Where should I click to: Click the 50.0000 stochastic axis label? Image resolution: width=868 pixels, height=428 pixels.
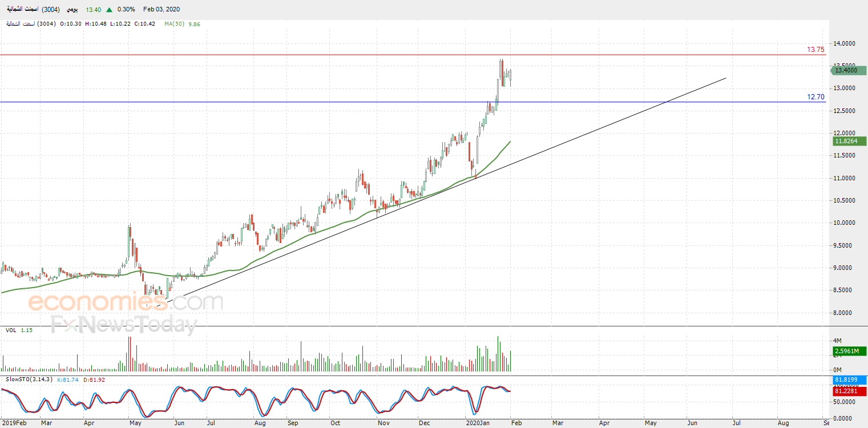(845, 402)
